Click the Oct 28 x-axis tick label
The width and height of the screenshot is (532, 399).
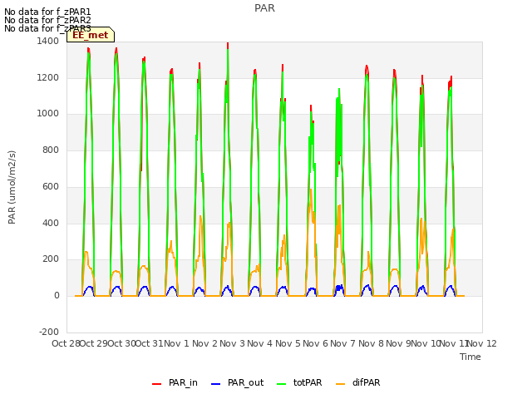[66, 343]
